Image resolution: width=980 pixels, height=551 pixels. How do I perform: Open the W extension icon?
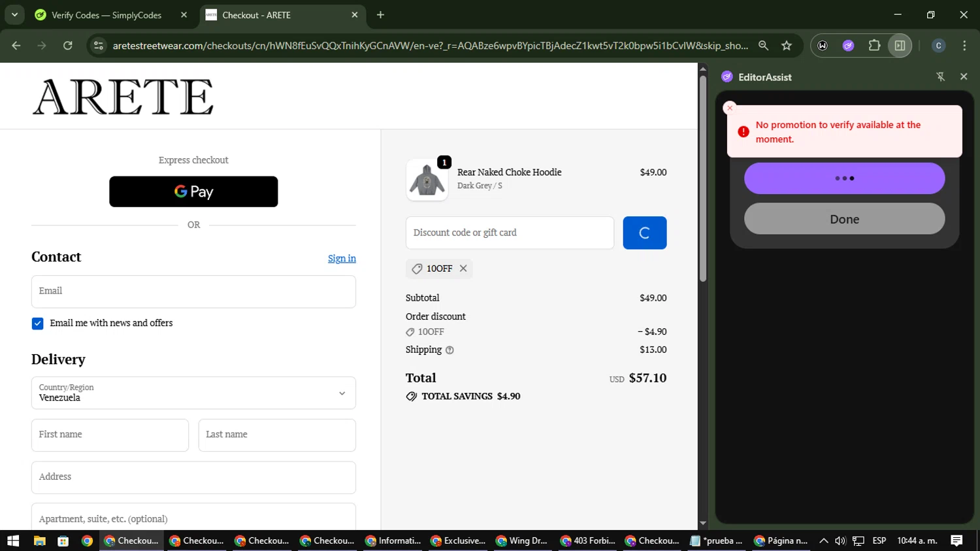pos(823,46)
